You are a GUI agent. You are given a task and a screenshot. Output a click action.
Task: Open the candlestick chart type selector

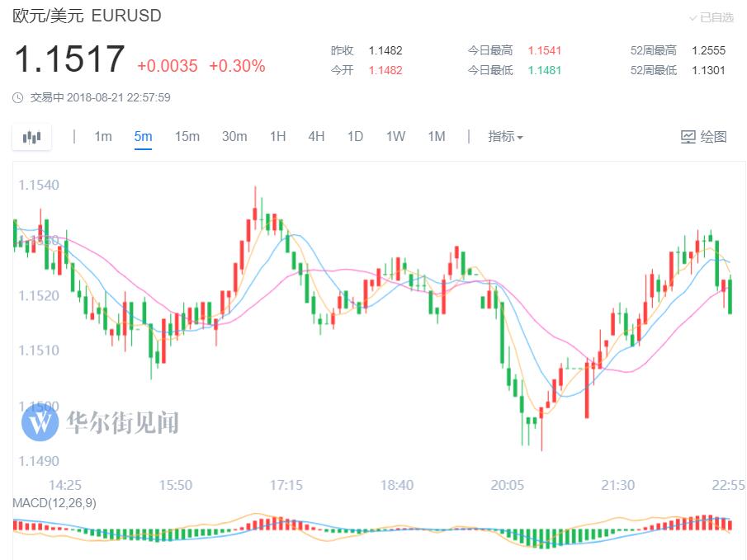tap(31, 137)
